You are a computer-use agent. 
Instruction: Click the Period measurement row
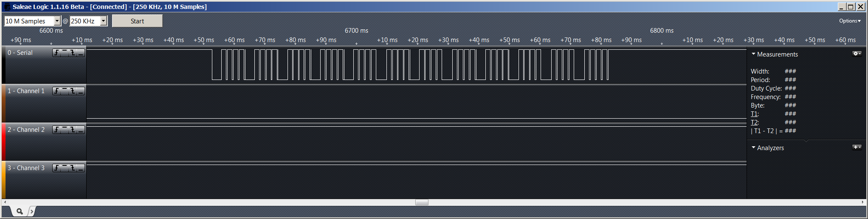[773, 80]
